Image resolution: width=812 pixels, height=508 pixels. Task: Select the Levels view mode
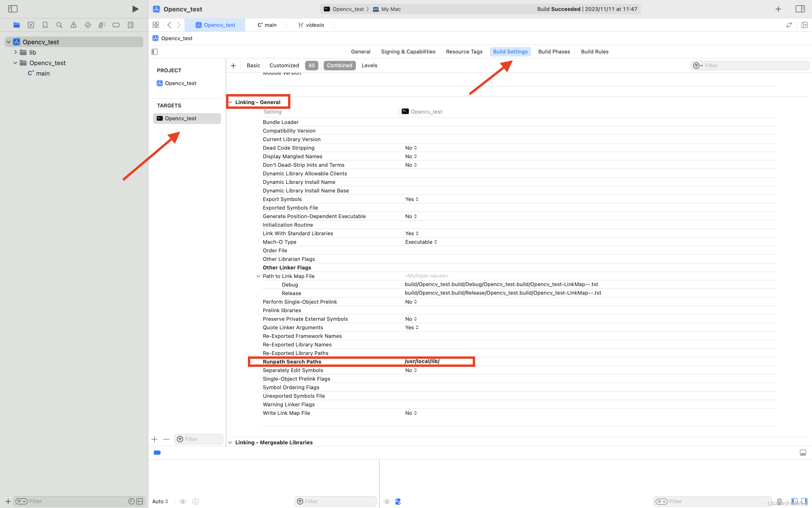pos(369,66)
